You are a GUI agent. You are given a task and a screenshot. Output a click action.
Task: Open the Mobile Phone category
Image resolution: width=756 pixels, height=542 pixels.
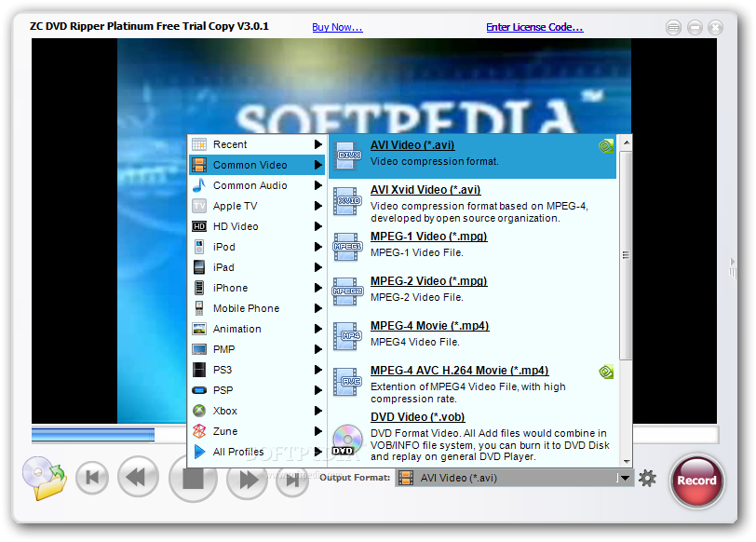[257, 308]
